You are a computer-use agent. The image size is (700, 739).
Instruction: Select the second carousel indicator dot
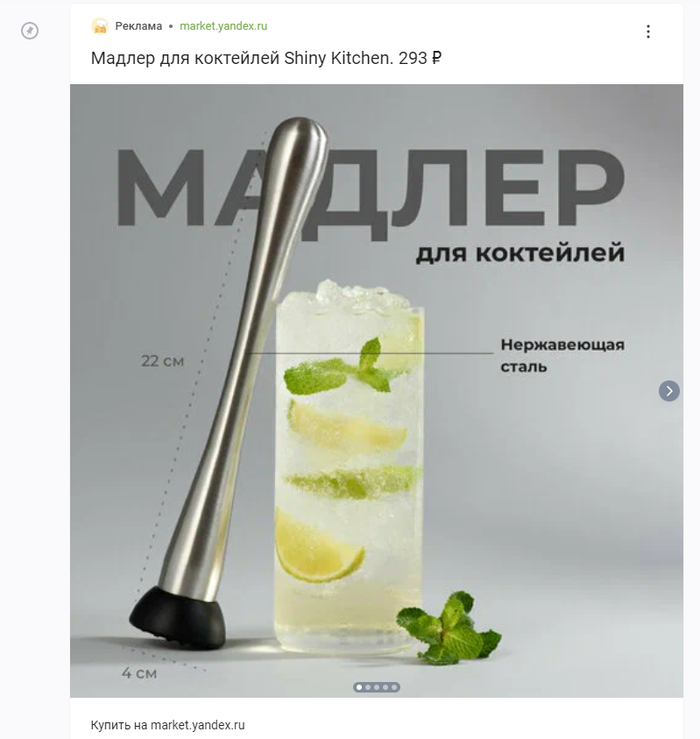coord(368,687)
